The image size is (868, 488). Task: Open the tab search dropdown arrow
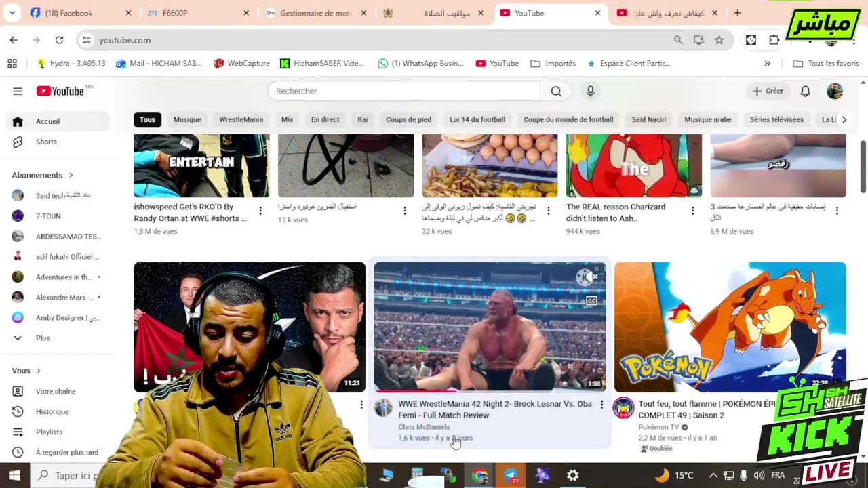click(x=12, y=13)
